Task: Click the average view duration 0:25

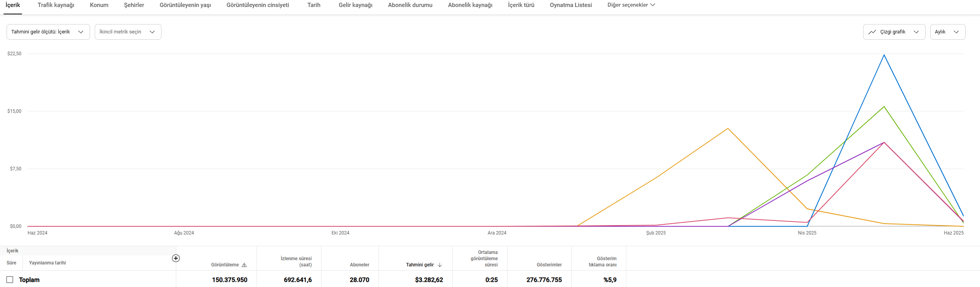Action: click(492, 280)
